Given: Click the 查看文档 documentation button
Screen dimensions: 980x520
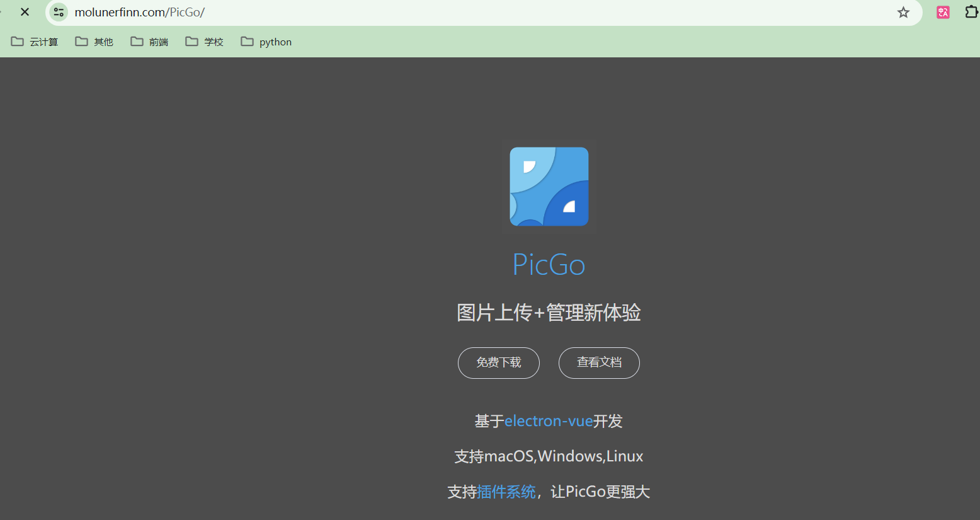Looking at the screenshot, I should [598, 363].
